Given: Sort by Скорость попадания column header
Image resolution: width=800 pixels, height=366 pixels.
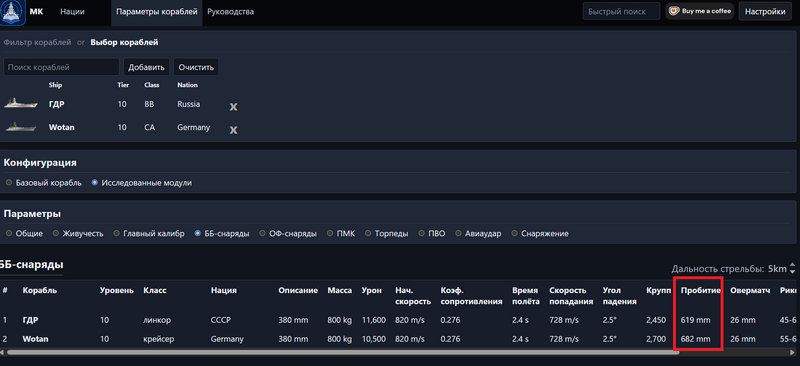Looking at the screenshot, I should 571,296.
